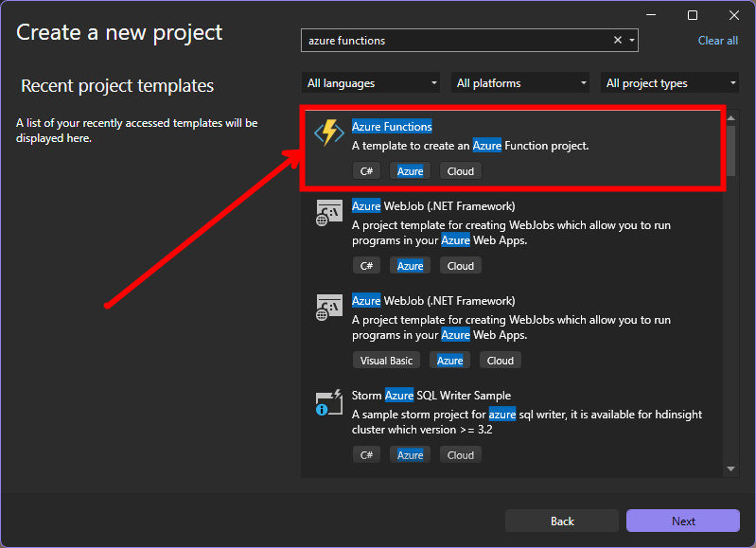Click the Visual Basic Azure WebJob template icon
This screenshot has width=756, height=548.
(328, 308)
